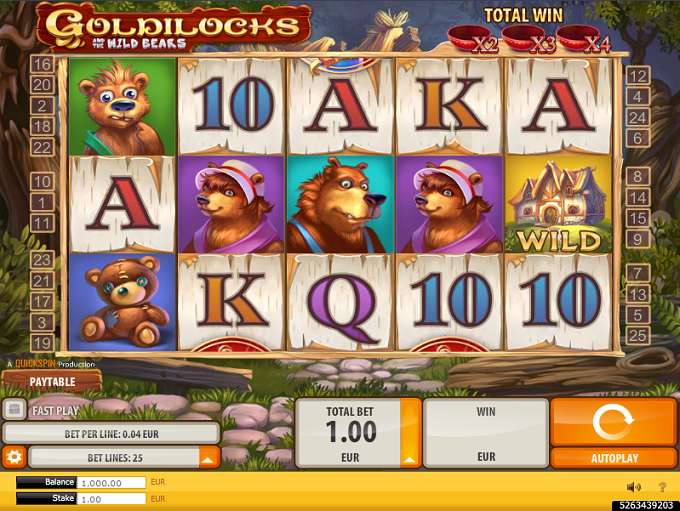The width and height of the screenshot is (680, 511).
Task: Click the baby bear symbol on green background
Action: click(x=123, y=107)
